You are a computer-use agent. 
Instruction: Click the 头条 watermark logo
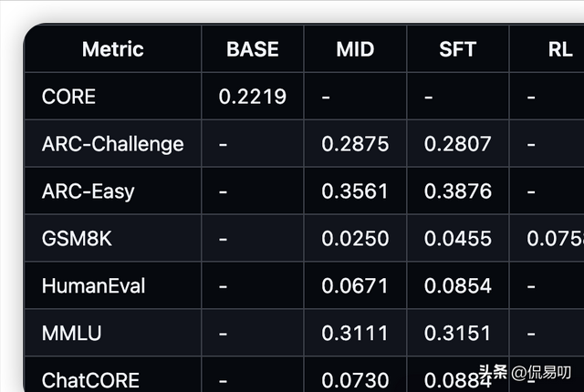[493, 373]
